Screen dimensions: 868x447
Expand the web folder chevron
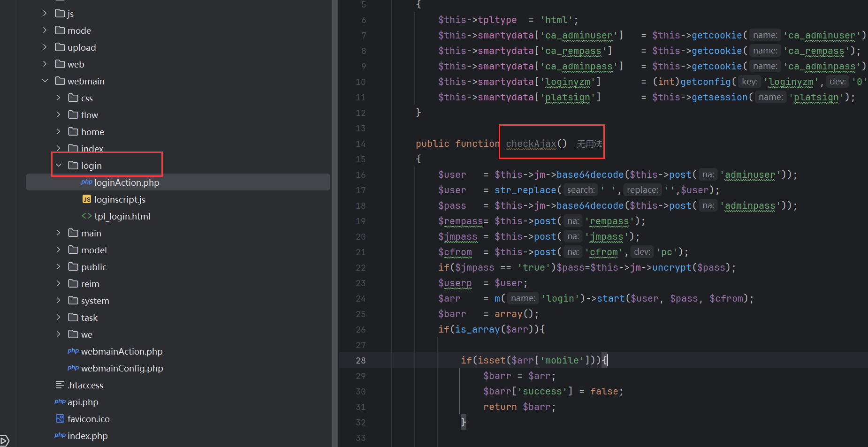click(x=45, y=64)
